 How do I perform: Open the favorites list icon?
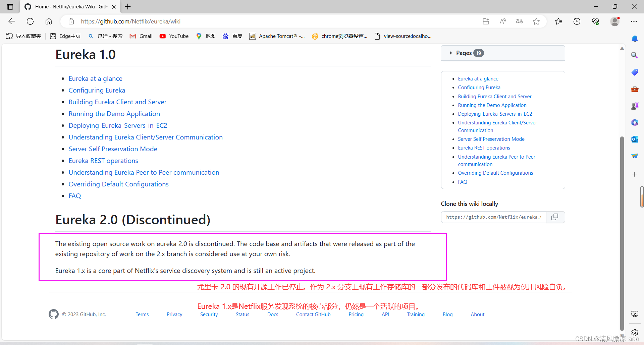(x=558, y=21)
